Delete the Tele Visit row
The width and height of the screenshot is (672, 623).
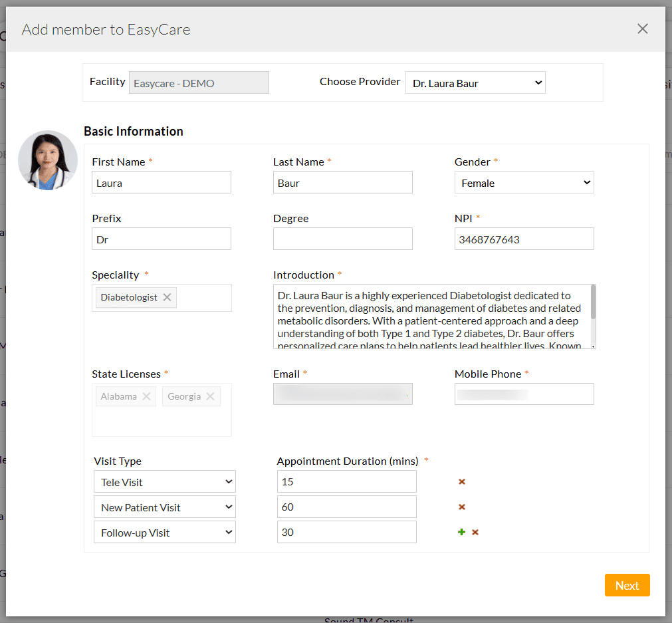tap(462, 481)
